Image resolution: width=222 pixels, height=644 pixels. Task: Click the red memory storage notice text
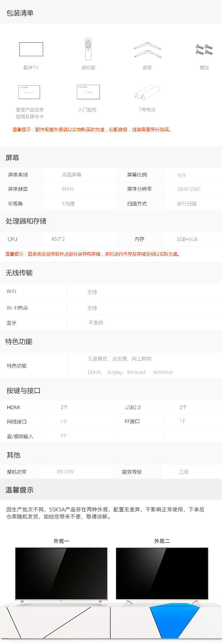click(x=93, y=254)
